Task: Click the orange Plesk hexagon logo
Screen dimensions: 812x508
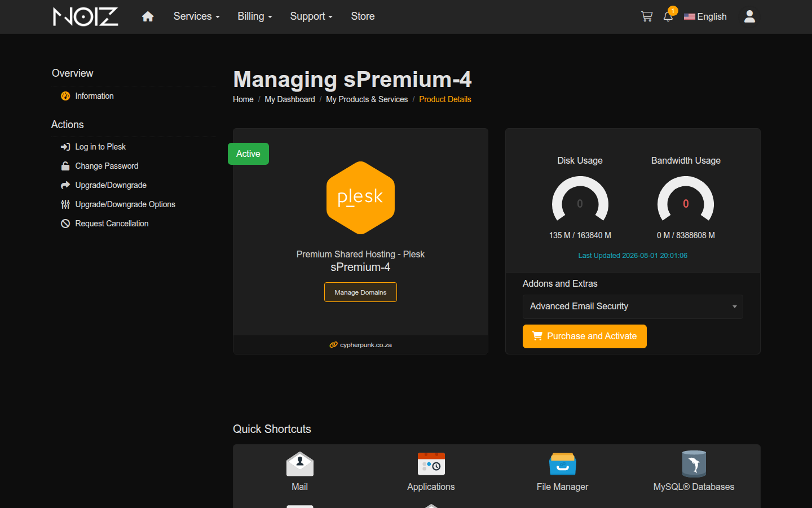Action: click(360, 198)
